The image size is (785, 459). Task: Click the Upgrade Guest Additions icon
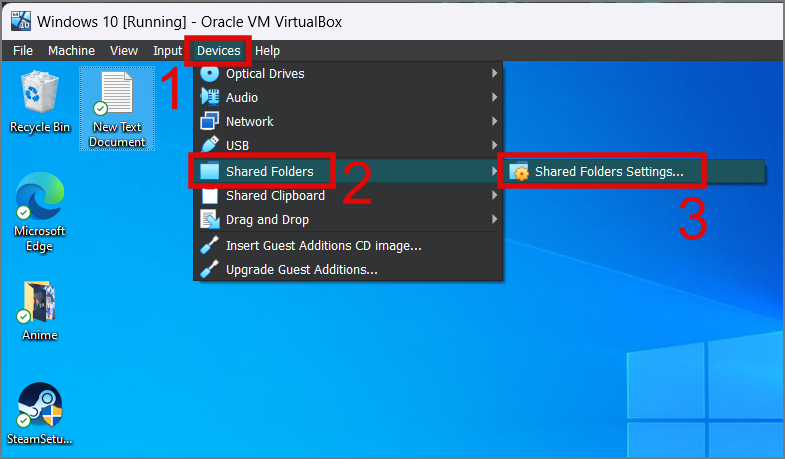[x=210, y=269]
